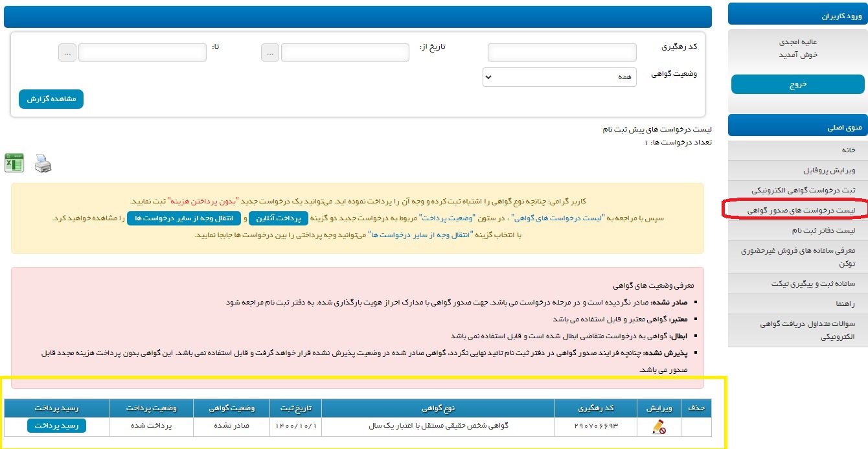This screenshot has height=449, width=868.
Task: Click the 'تا' end date input field
Action: click(x=142, y=52)
